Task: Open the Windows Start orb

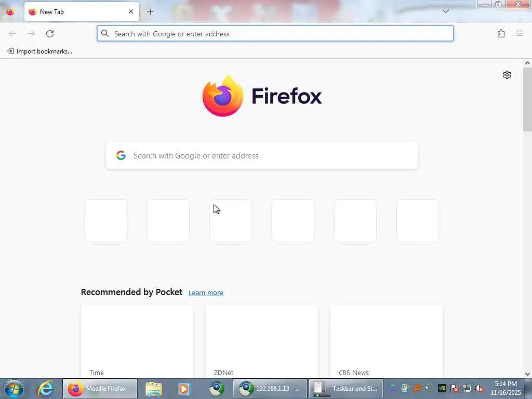Action: (x=14, y=389)
